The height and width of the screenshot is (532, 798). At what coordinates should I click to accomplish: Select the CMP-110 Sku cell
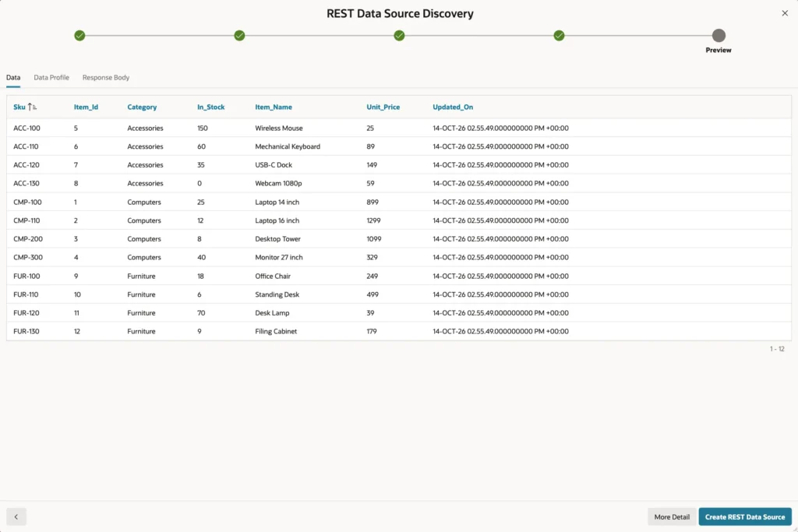26,220
